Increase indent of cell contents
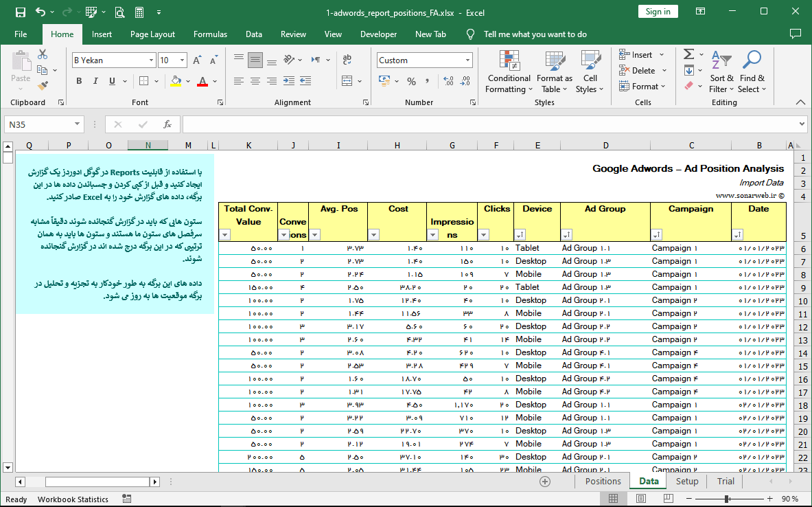This screenshot has width=812, height=507. point(305,81)
